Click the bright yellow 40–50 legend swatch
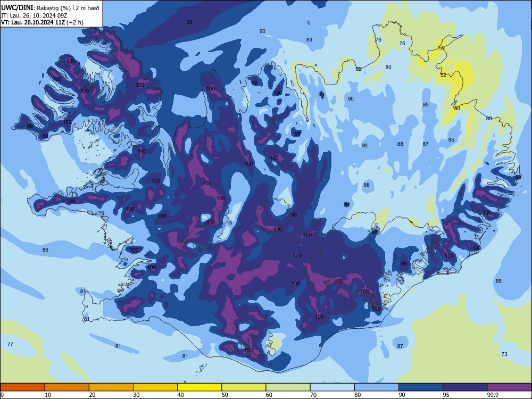The height and width of the screenshot is (399, 532). click(199, 387)
